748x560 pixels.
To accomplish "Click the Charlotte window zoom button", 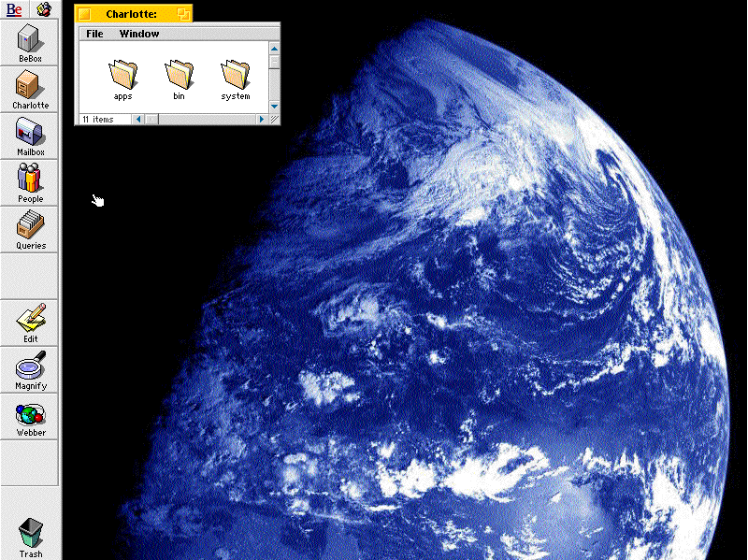I will pos(183,14).
